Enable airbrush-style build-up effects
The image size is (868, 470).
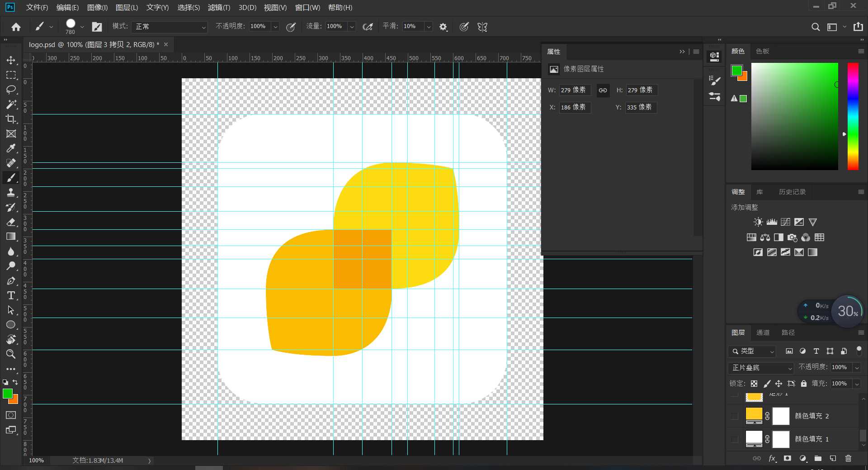click(368, 27)
